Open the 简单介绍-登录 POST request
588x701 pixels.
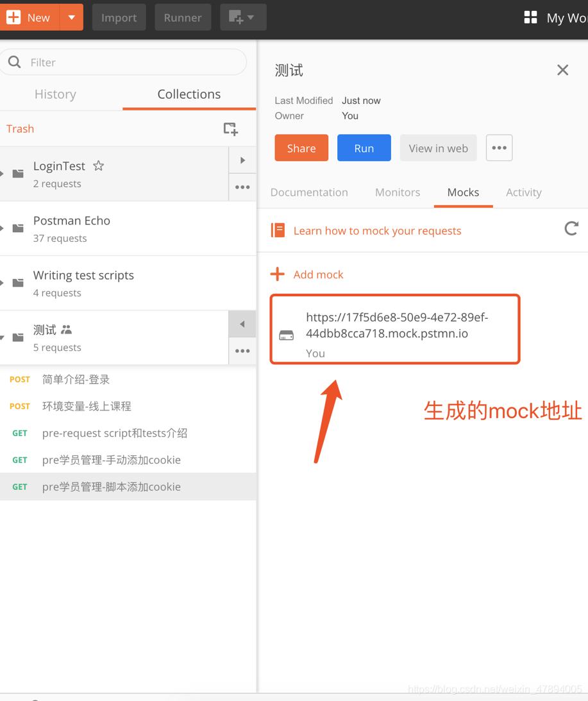[128, 380]
